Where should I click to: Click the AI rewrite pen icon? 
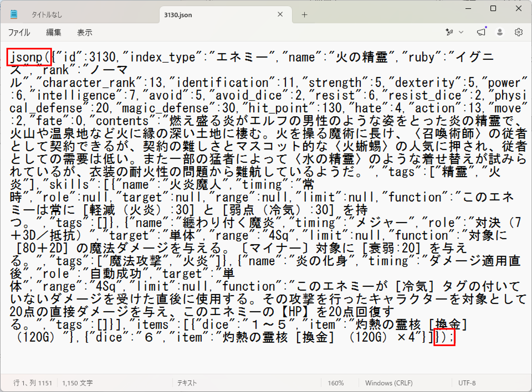(449, 32)
